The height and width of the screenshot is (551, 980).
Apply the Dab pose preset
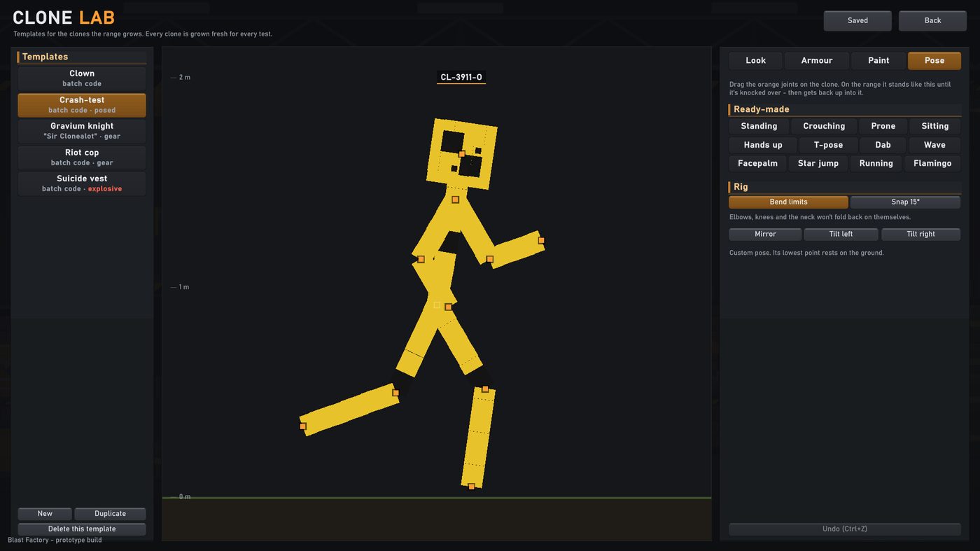point(883,145)
